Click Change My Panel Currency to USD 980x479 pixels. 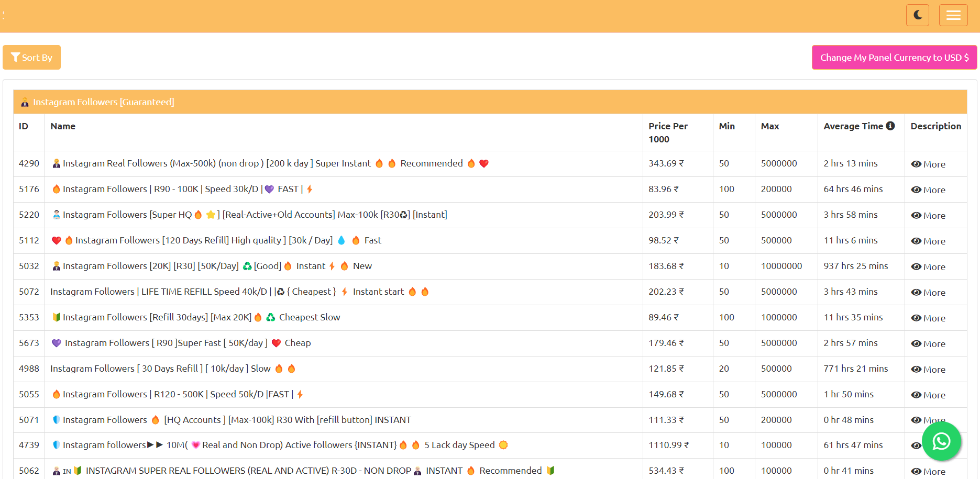894,57
